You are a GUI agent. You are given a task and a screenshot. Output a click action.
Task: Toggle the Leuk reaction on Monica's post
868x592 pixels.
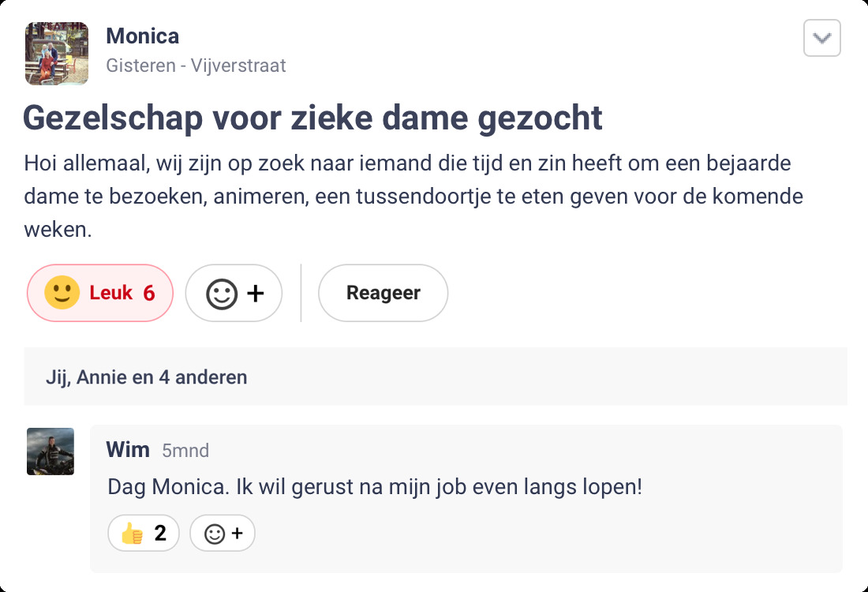100,293
